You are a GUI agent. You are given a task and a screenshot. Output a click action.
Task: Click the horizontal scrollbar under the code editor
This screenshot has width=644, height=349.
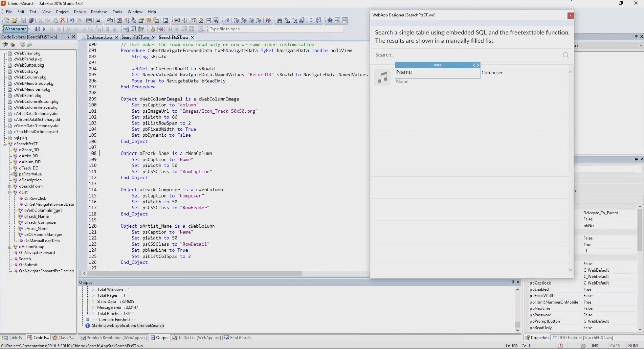[194, 274]
